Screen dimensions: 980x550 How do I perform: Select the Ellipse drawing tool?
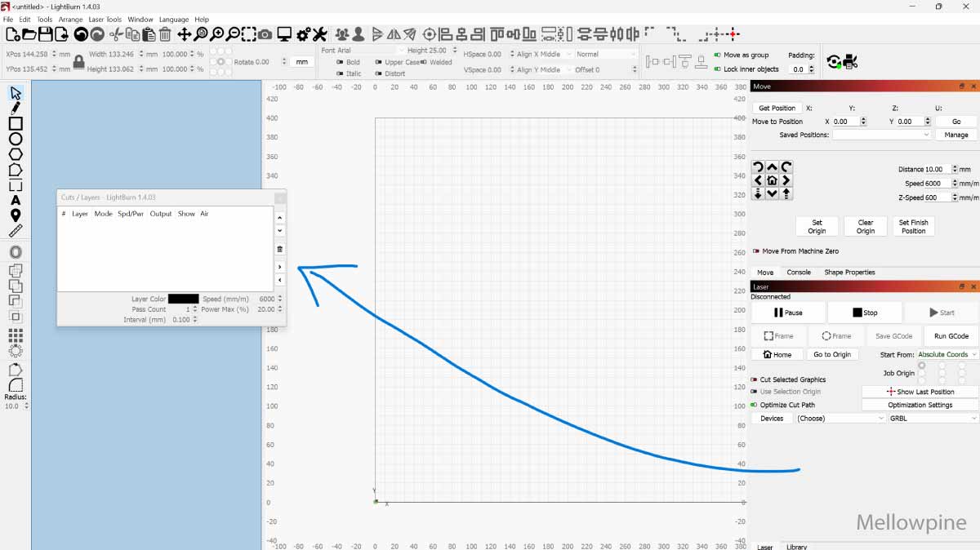[16, 139]
